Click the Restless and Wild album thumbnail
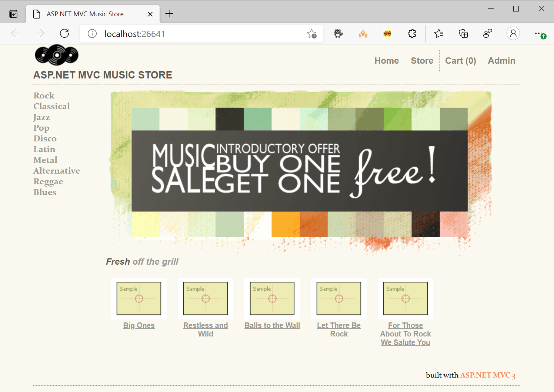Image resolution: width=554 pixels, height=392 pixels. click(206, 299)
